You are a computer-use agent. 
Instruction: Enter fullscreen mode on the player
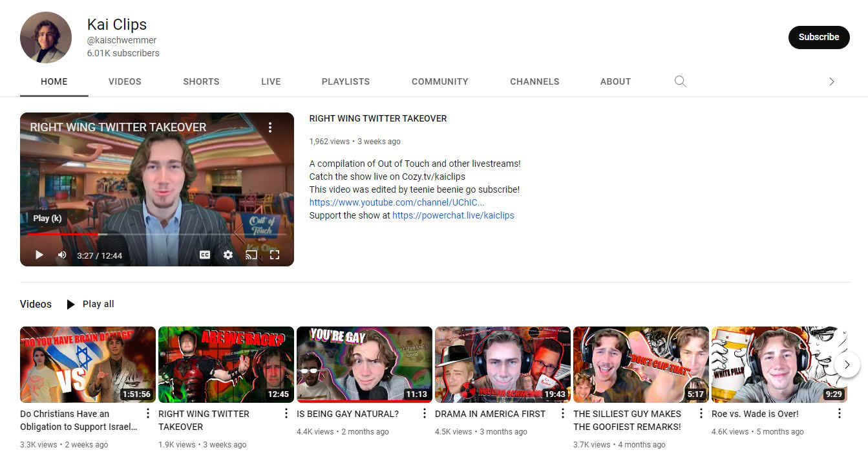(x=275, y=255)
